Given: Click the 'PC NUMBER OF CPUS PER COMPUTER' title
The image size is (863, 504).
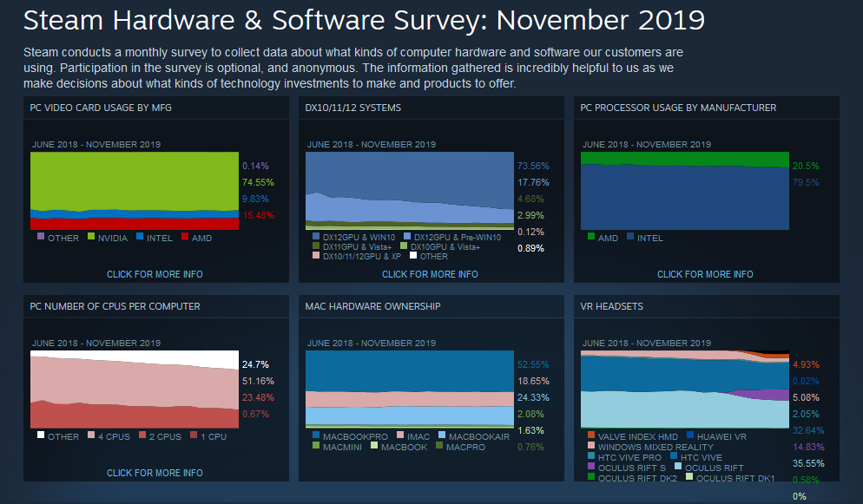Looking at the screenshot, I should [115, 306].
